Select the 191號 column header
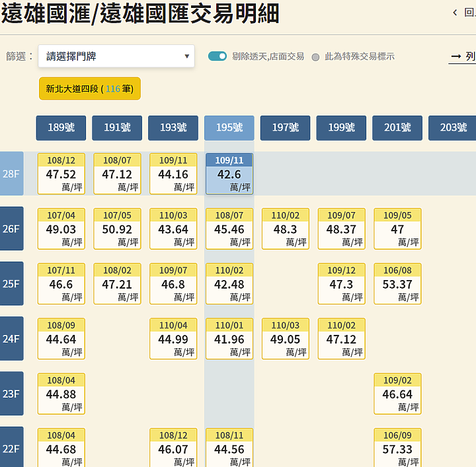Screen dimensions: 476x467 [x=117, y=127]
